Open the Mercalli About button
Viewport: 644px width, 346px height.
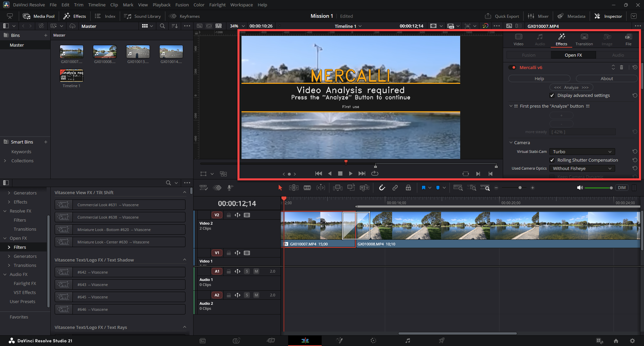[x=606, y=78]
